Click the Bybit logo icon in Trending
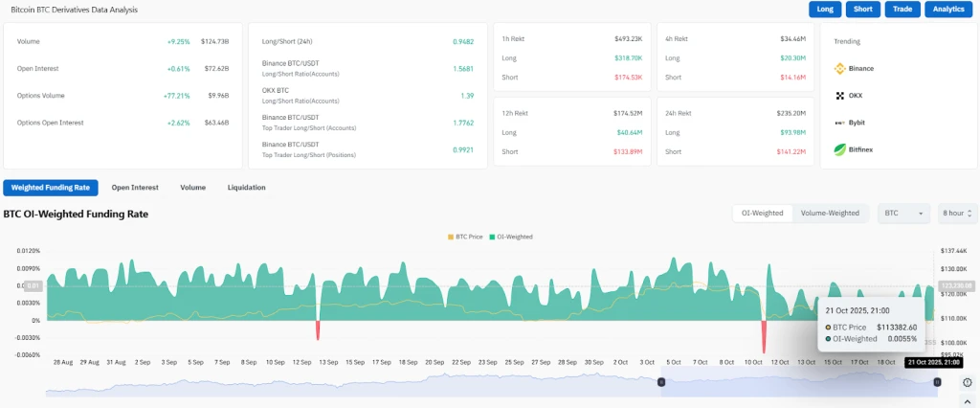 (840, 123)
